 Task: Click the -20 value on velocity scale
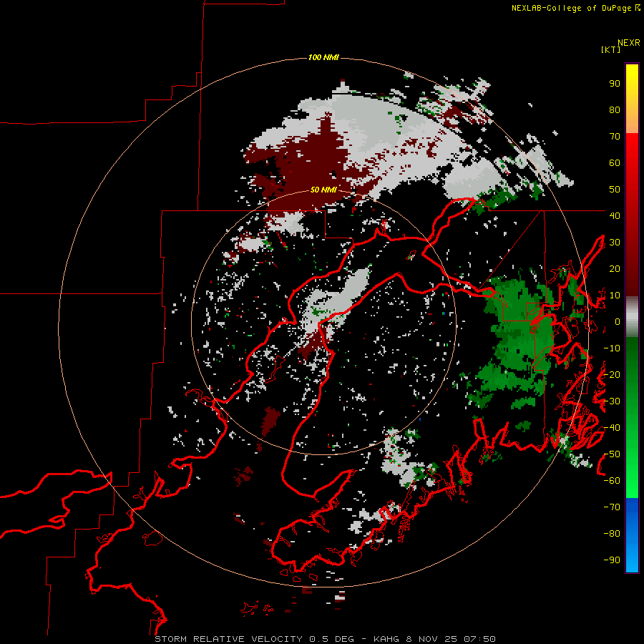[x=612, y=374]
